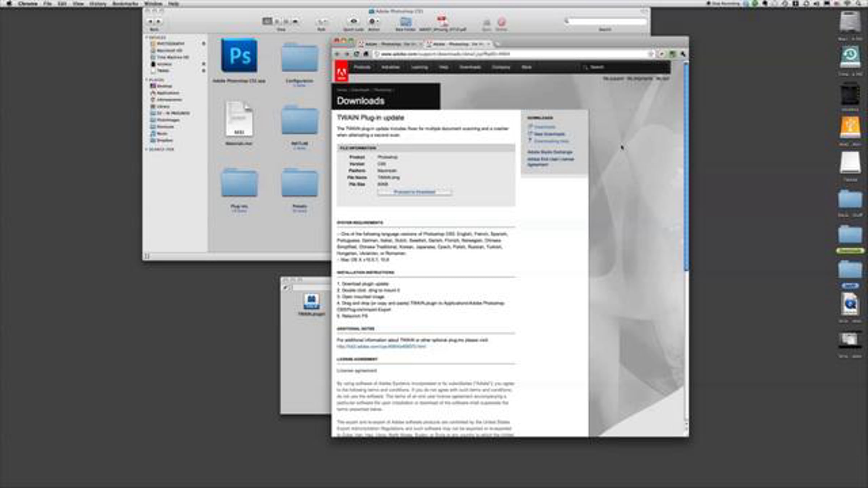Collapse the Places section in Finder sidebar
The height and width of the screenshot is (488, 868).
point(147,80)
